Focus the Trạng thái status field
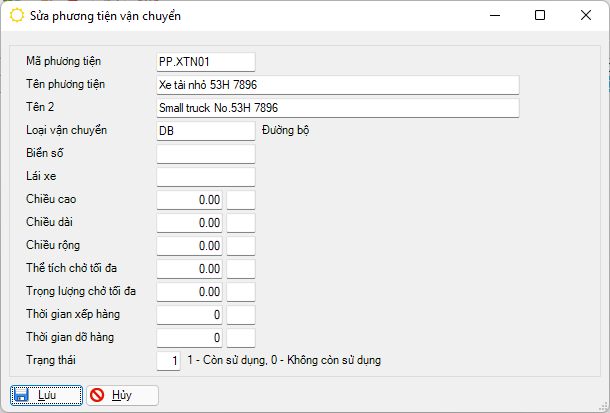 click(170, 360)
